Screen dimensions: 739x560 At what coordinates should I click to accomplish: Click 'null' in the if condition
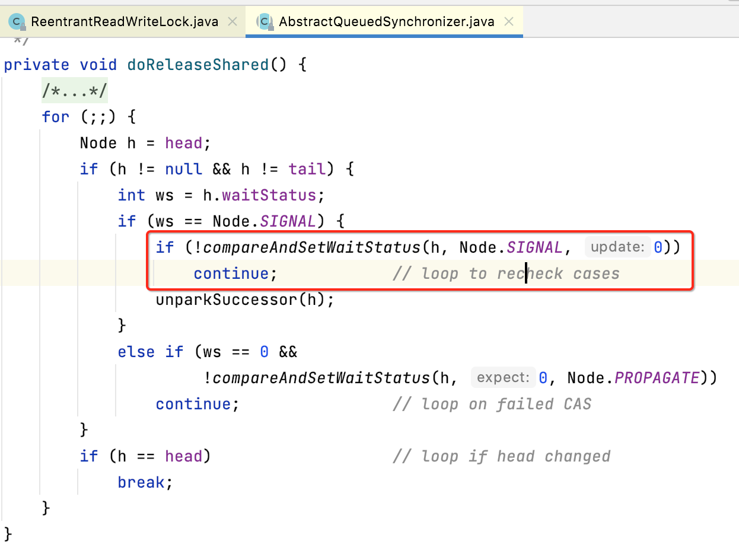pyautogui.click(x=184, y=169)
